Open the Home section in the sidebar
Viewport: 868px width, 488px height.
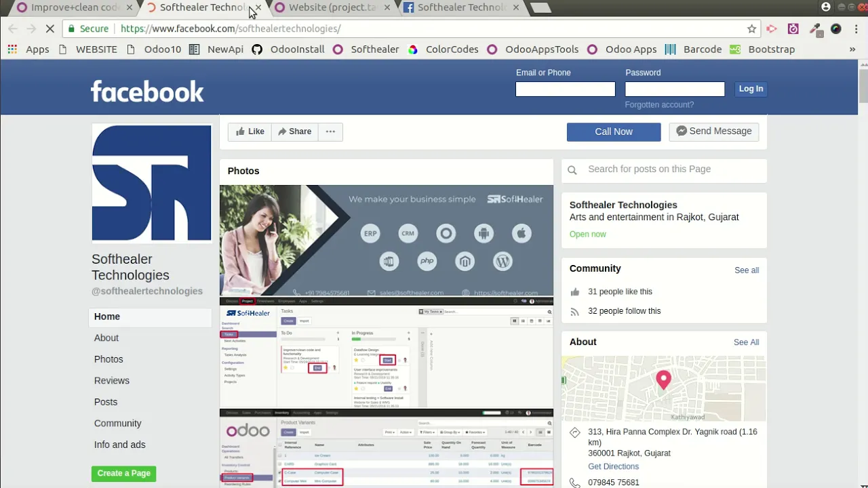click(x=150, y=317)
